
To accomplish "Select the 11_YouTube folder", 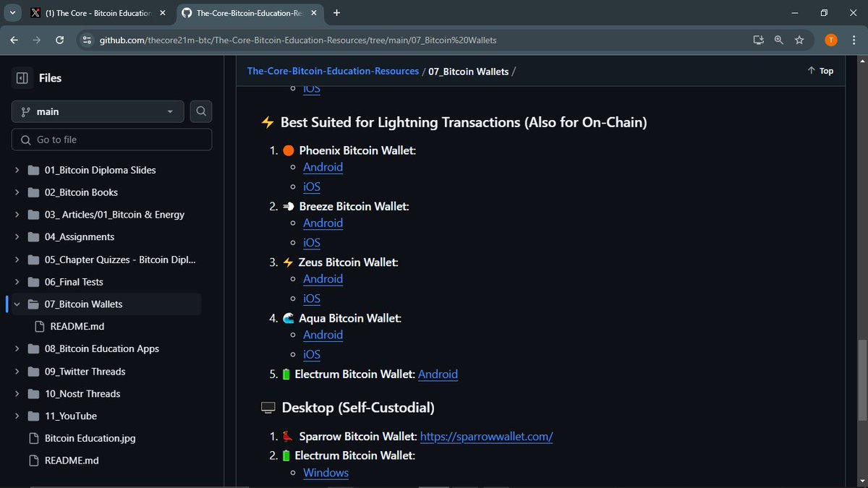I will (x=70, y=416).
